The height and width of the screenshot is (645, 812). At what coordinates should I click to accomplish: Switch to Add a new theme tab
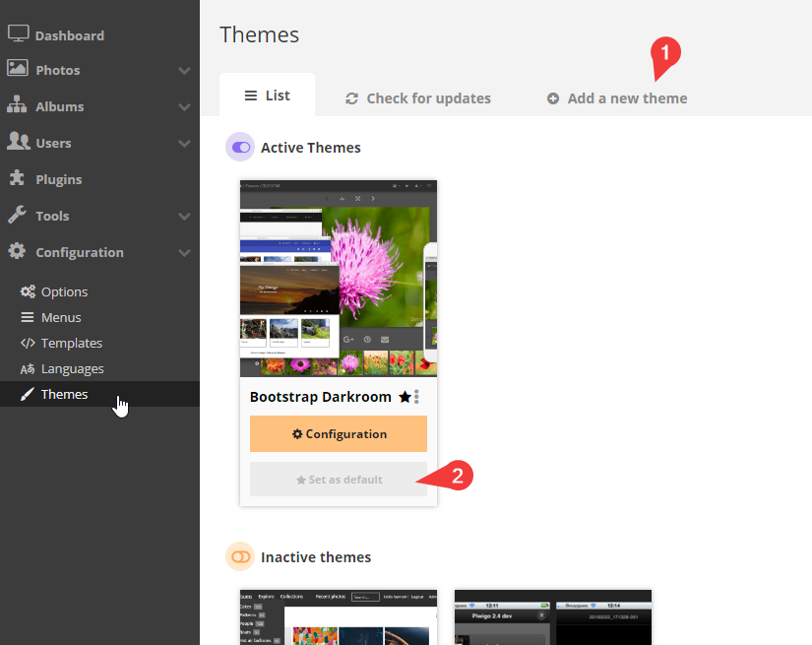tap(617, 97)
